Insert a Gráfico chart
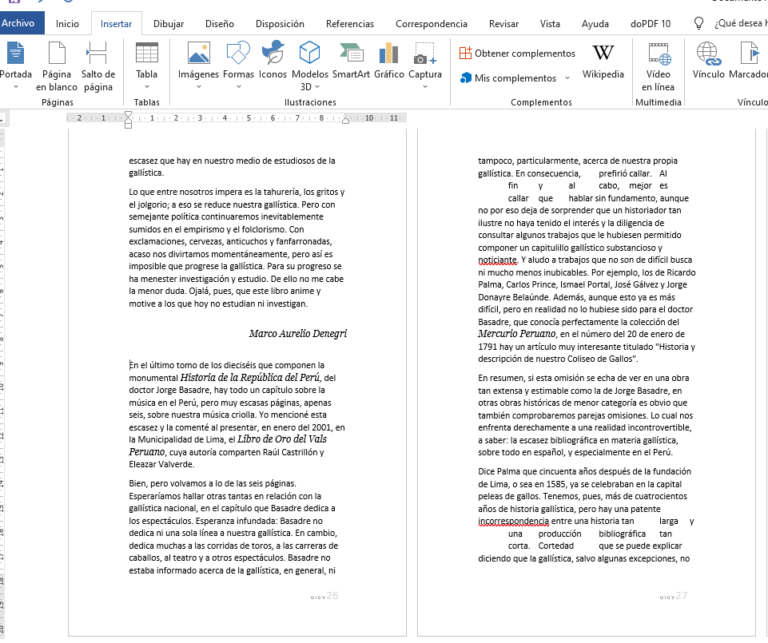 (389, 61)
